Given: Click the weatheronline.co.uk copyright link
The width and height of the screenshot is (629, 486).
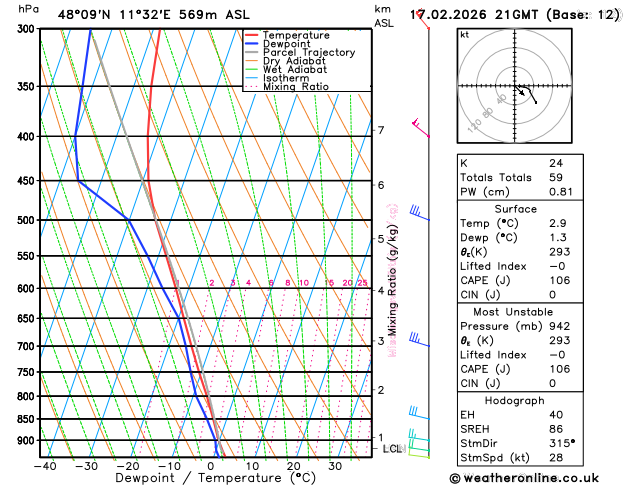Looking at the screenshot, I should [524, 478].
